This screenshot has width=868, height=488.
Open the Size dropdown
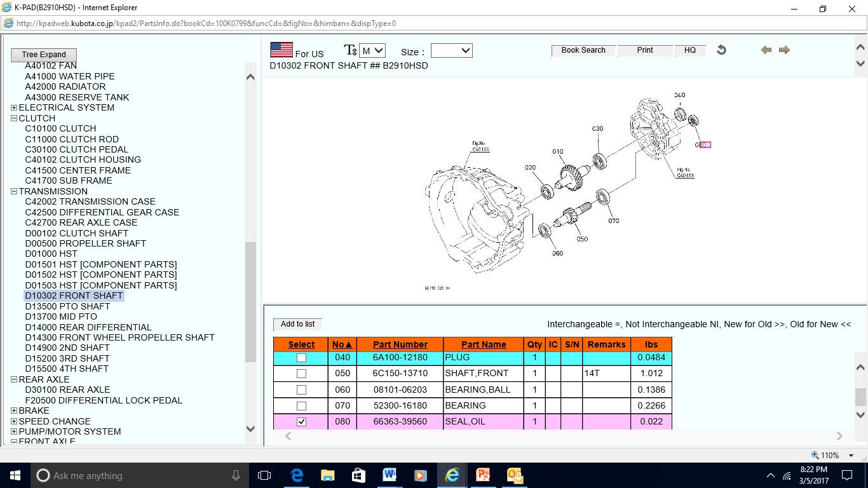(452, 51)
